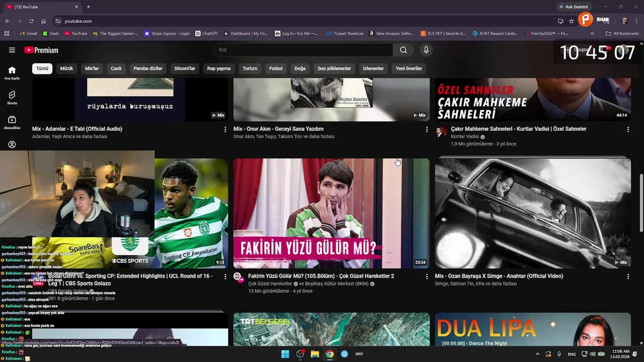Open Fakirin Yüzü Güler Mü video title
The width and height of the screenshot is (644, 362).
point(321,276)
